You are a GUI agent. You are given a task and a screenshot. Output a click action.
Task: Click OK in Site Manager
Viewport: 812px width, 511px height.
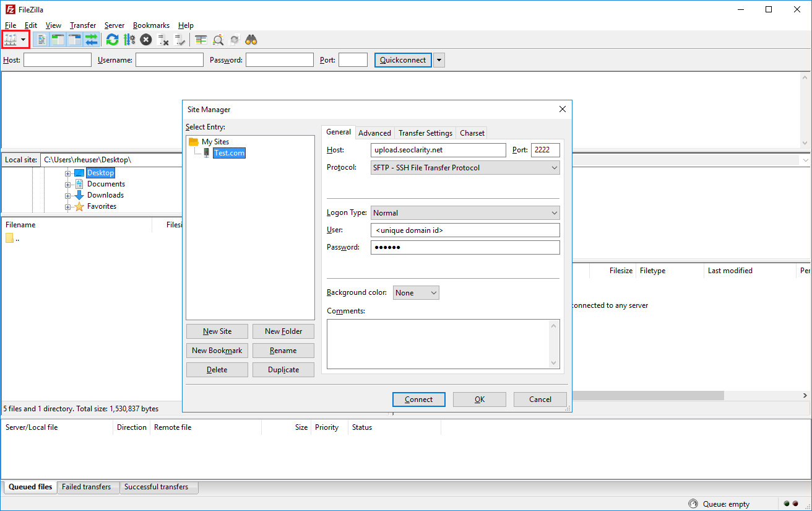[x=480, y=400]
